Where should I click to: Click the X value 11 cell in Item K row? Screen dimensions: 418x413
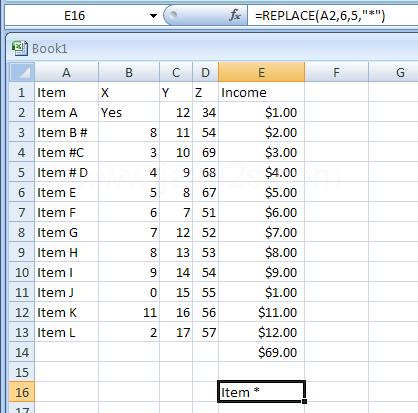click(129, 312)
